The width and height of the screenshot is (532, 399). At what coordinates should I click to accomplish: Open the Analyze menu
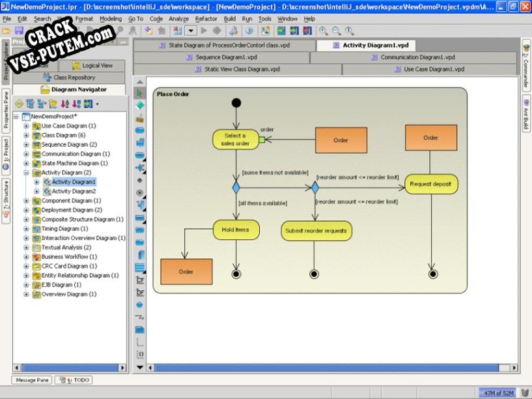pos(178,19)
